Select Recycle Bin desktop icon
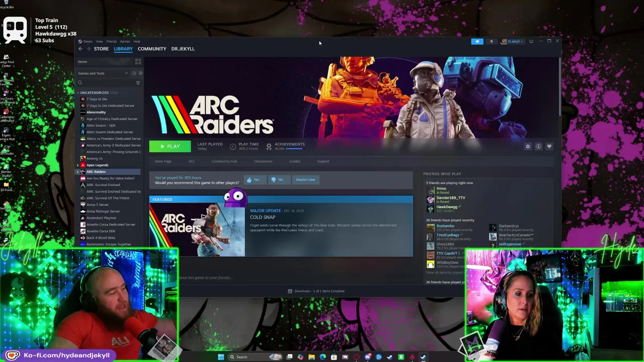Screen dimensions: 644x362 (x=6, y=4)
